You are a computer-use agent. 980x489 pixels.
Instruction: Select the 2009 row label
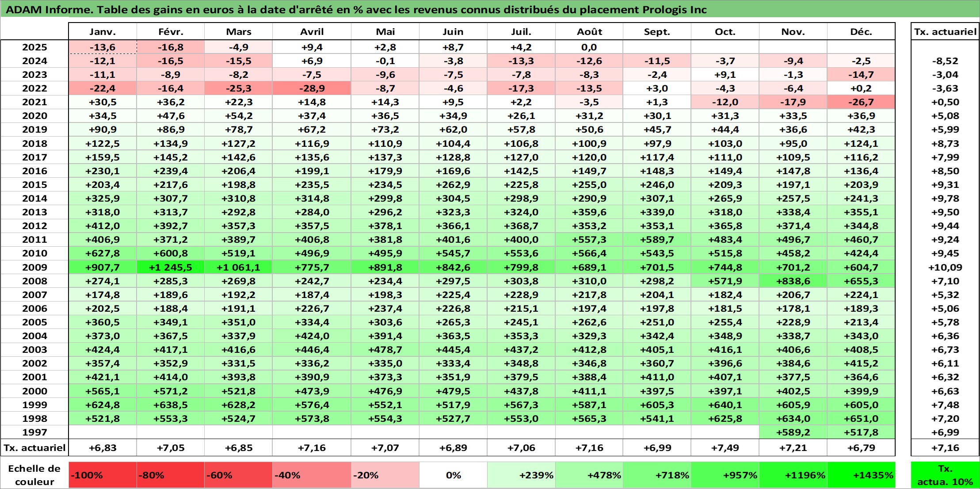[x=34, y=267]
